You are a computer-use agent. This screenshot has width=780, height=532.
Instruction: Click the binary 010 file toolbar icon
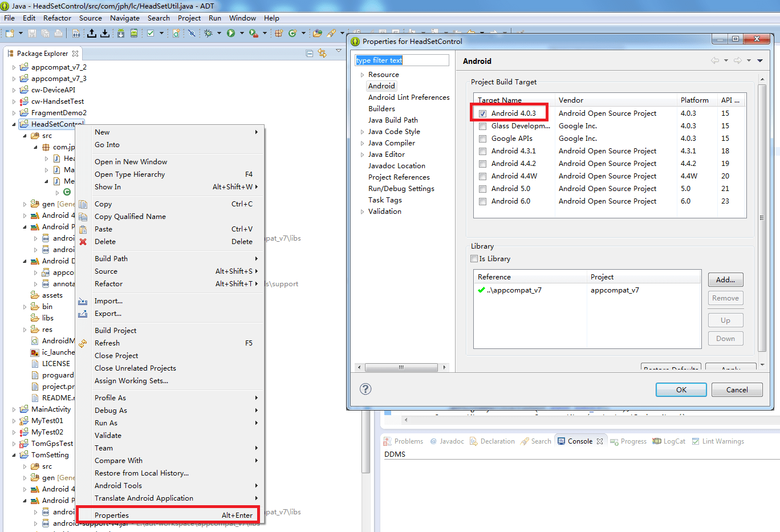(76, 34)
